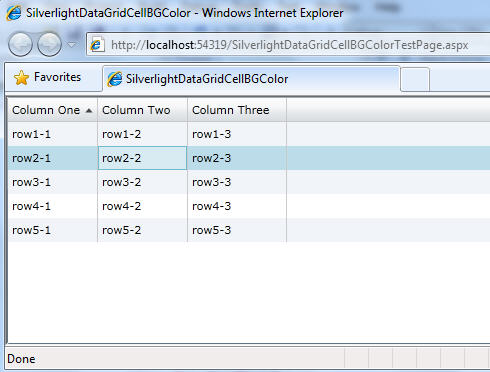The width and height of the screenshot is (490, 372).
Task: Select cell row5-3
Action: (x=237, y=230)
